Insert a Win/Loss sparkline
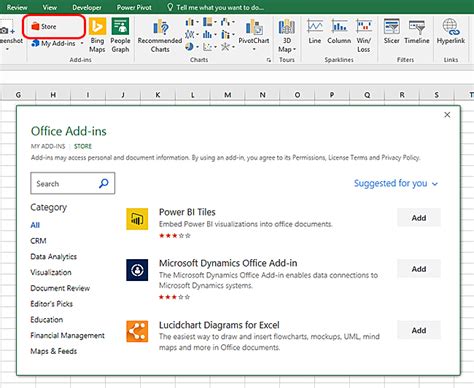Image resolution: width=474 pixels, height=388 pixels. coord(364,35)
